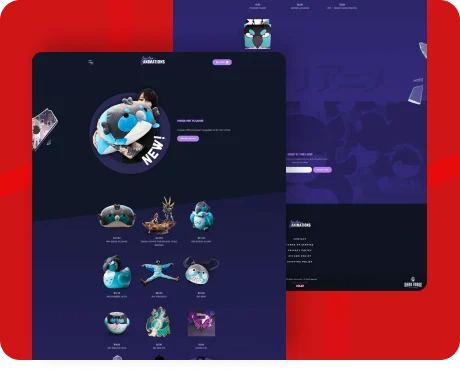
Task: Open the golden statue figure product thumbnail
Action: [x=159, y=216]
